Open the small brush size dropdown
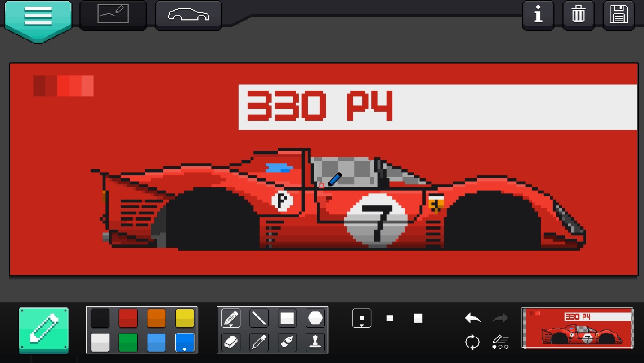644x363 pixels. point(362,318)
